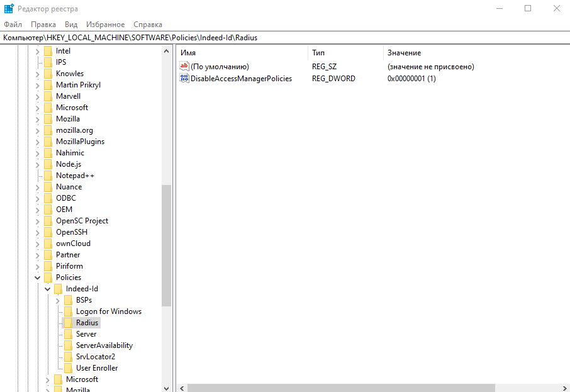Click the string value icon for (По умолчанию)
The width and height of the screenshot is (570, 392).
184,67
